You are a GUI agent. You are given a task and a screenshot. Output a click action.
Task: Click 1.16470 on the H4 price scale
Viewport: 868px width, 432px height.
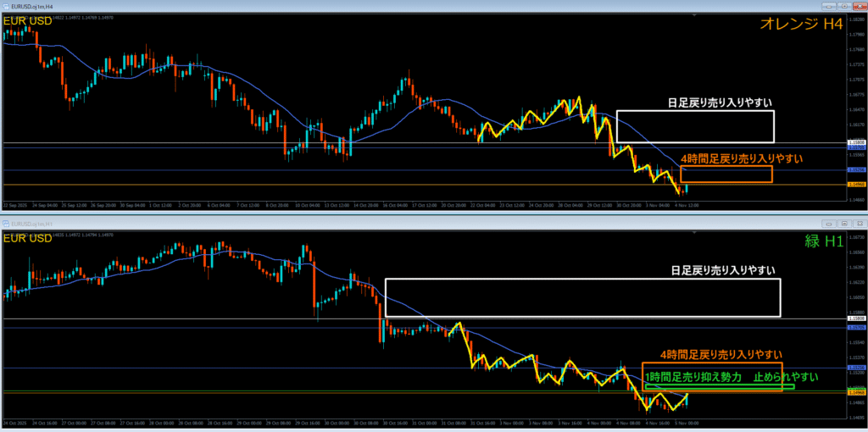pyautogui.click(x=856, y=109)
